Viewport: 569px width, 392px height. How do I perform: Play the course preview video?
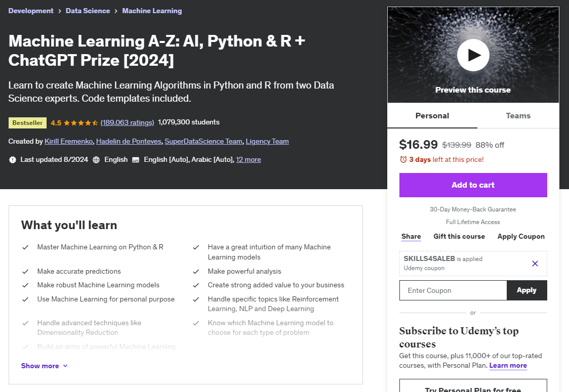[473, 55]
